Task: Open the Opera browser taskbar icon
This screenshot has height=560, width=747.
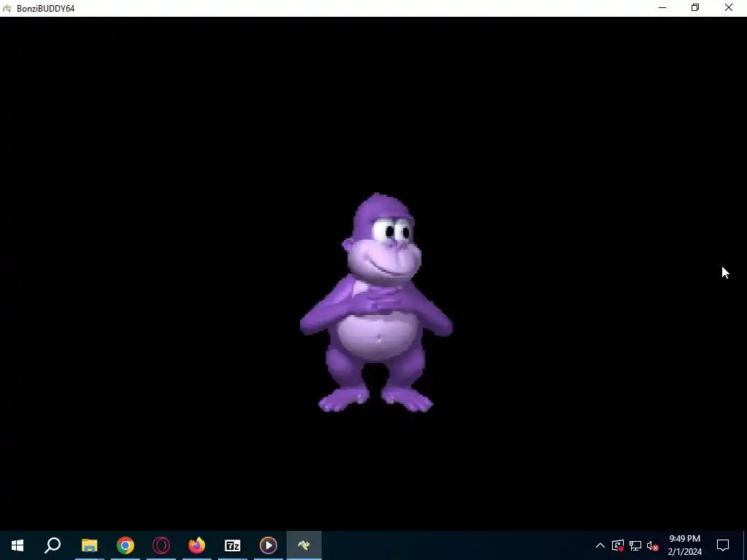Action: click(161, 545)
